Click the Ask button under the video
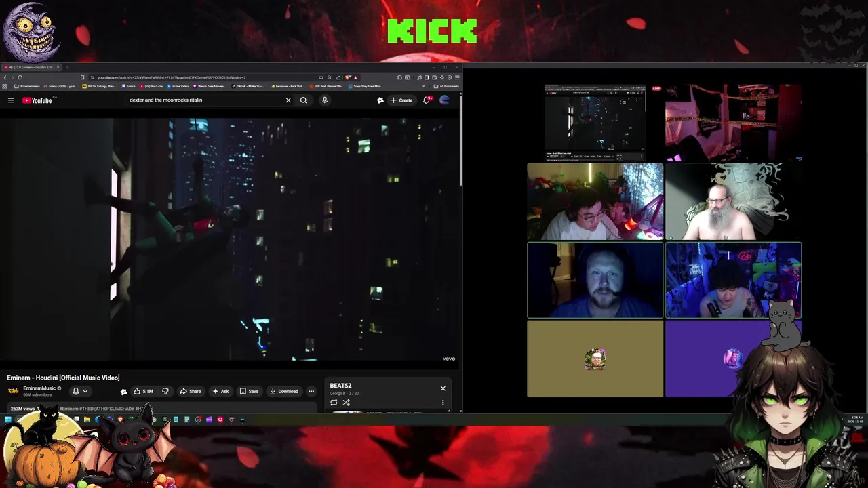 tap(220, 391)
